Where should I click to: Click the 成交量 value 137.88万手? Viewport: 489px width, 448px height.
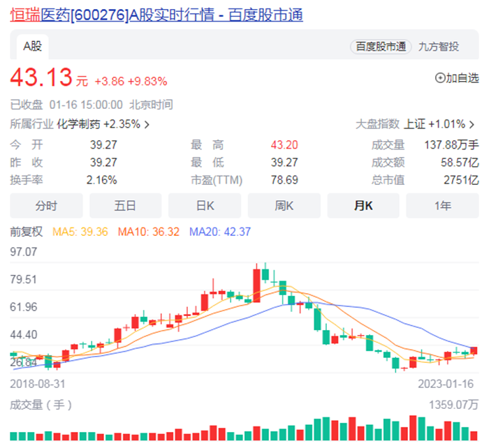(x=451, y=145)
